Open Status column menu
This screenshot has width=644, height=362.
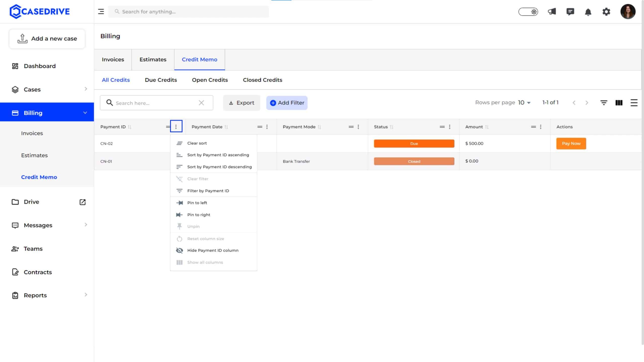click(x=450, y=127)
